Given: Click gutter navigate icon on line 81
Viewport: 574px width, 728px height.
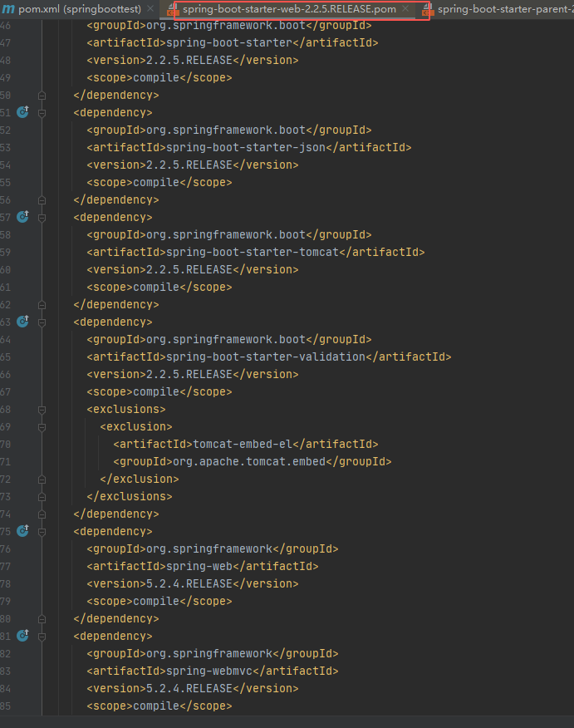Looking at the screenshot, I should 22,636.
